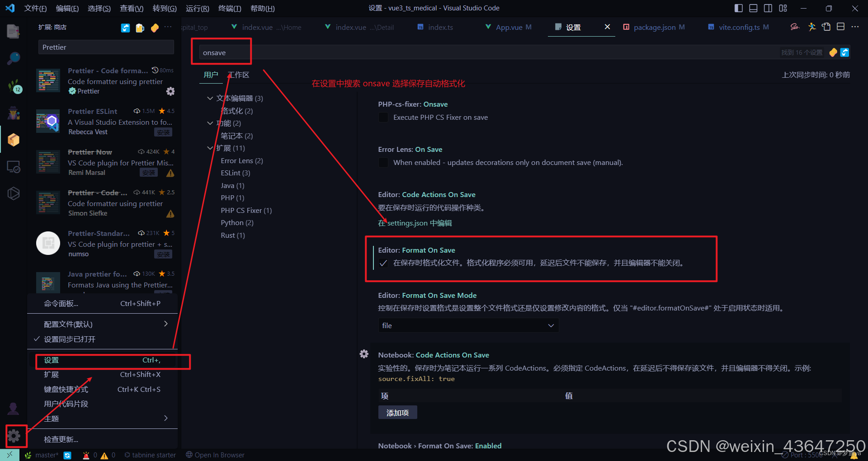The image size is (868, 461).
Task: Collapse the 文本编辑器 (3) tree group
Action: click(x=210, y=98)
